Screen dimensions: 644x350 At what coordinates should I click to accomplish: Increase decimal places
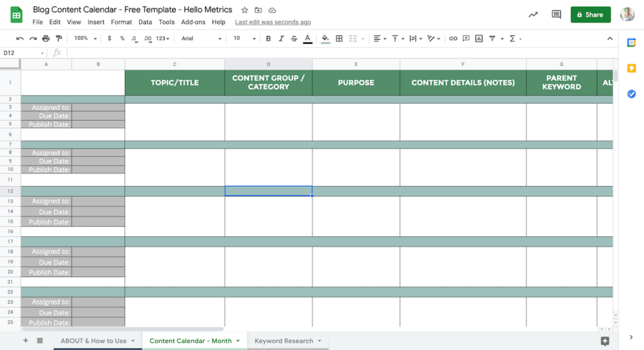pos(147,38)
